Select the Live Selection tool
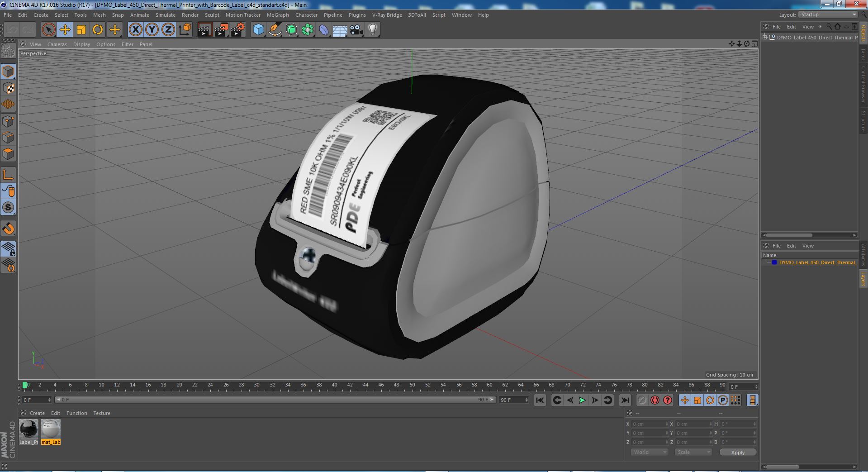This screenshot has height=472, width=868. 48,30
